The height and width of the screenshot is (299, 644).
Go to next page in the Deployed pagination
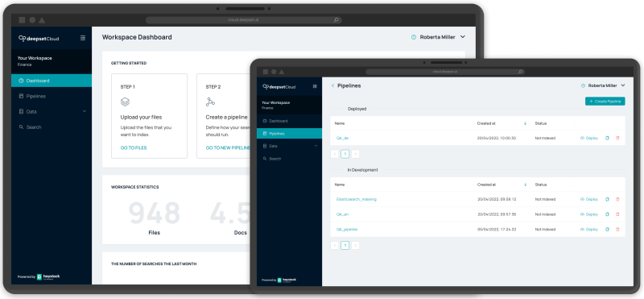355,154
